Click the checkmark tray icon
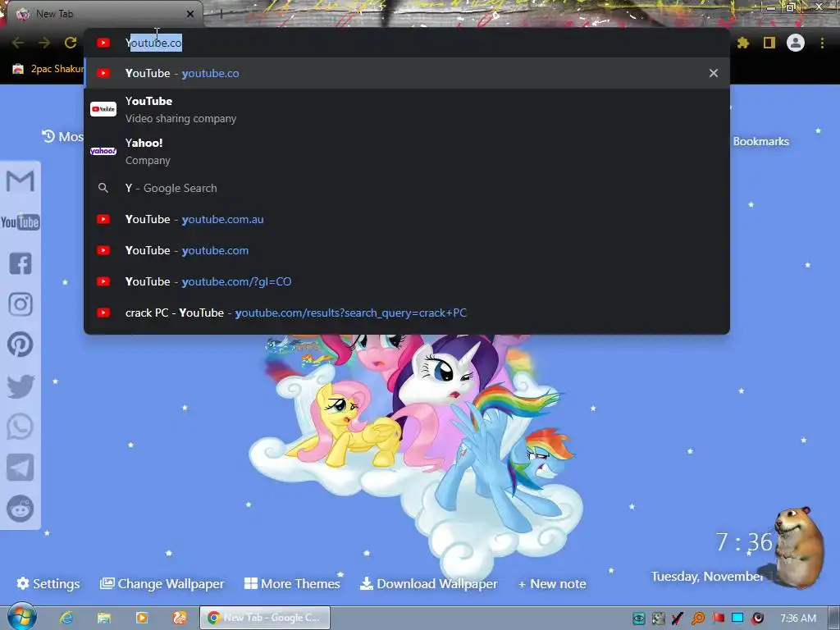 678,619
